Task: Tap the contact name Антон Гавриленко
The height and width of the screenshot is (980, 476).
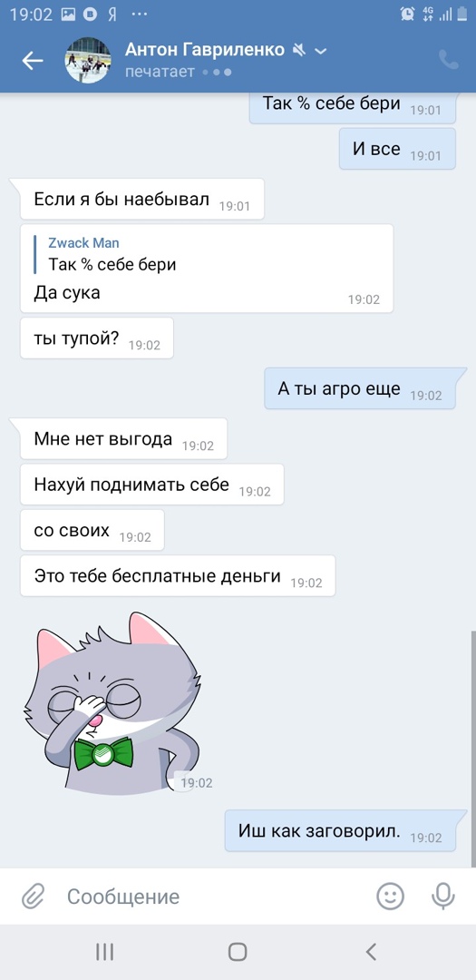Action: pyautogui.click(x=205, y=49)
